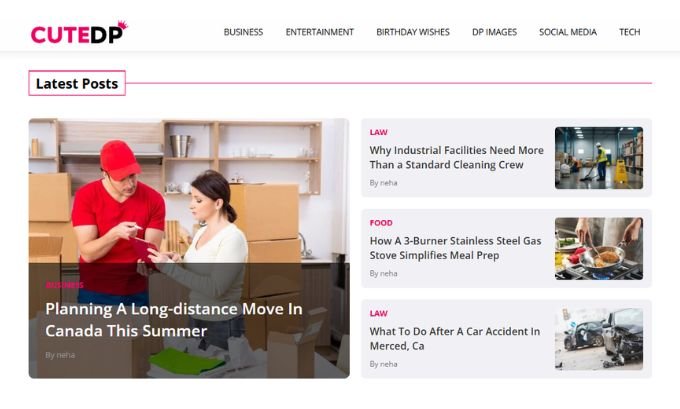The height and width of the screenshot is (409, 680).
Task: Open warehouse cleaning crew thumbnail
Action: [599, 158]
